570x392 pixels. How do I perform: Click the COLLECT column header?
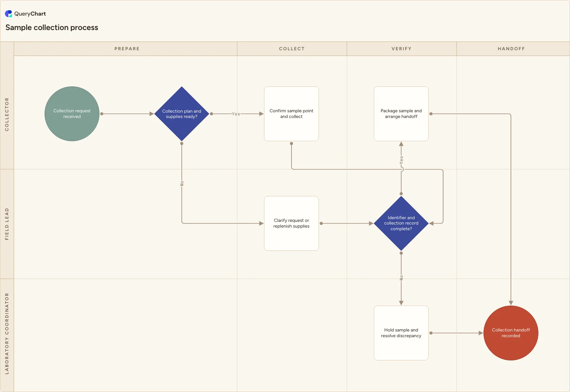pos(292,49)
